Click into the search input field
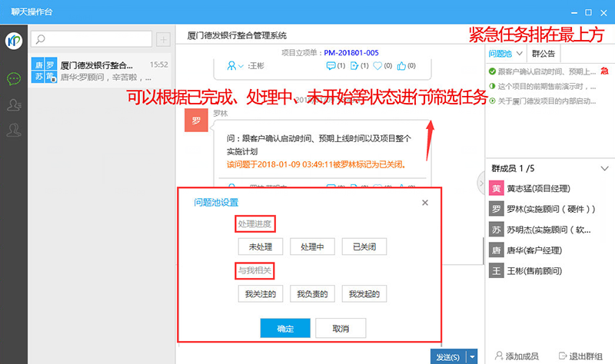 (91, 39)
